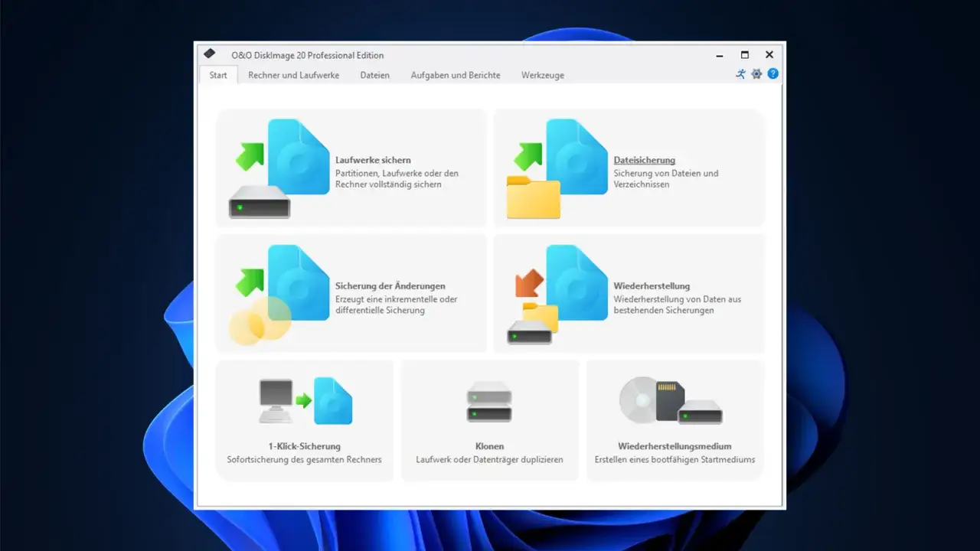Select the Sicherung der Änderungen title

click(390, 286)
